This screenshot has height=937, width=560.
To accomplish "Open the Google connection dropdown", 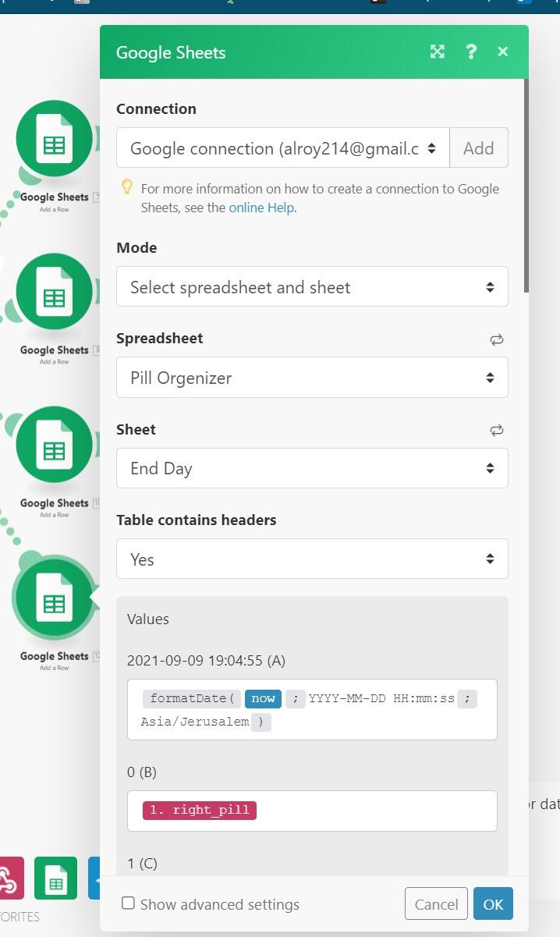I will click(283, 147).
